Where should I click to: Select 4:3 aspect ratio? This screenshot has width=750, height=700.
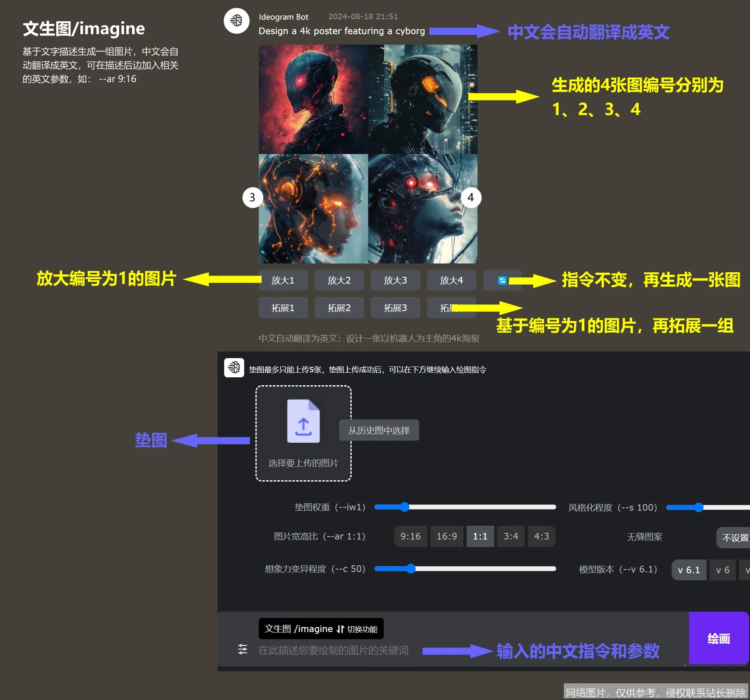click(541, 536)
